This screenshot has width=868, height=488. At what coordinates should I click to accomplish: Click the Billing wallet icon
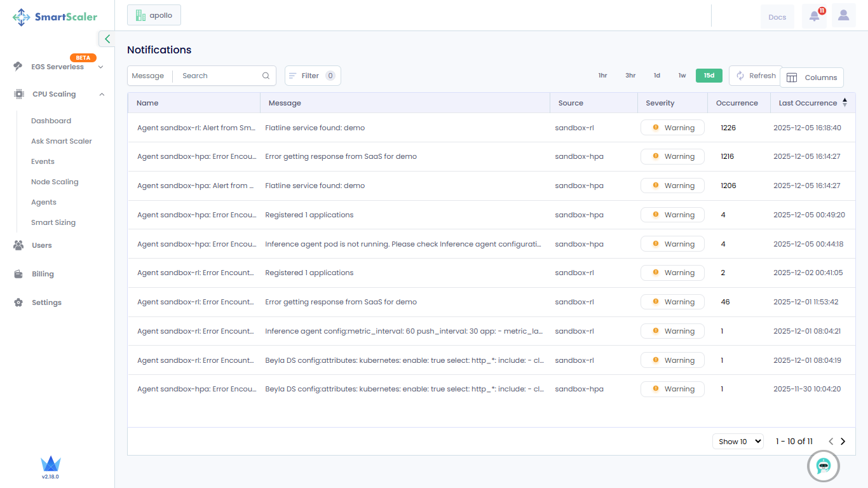(18, 274)
